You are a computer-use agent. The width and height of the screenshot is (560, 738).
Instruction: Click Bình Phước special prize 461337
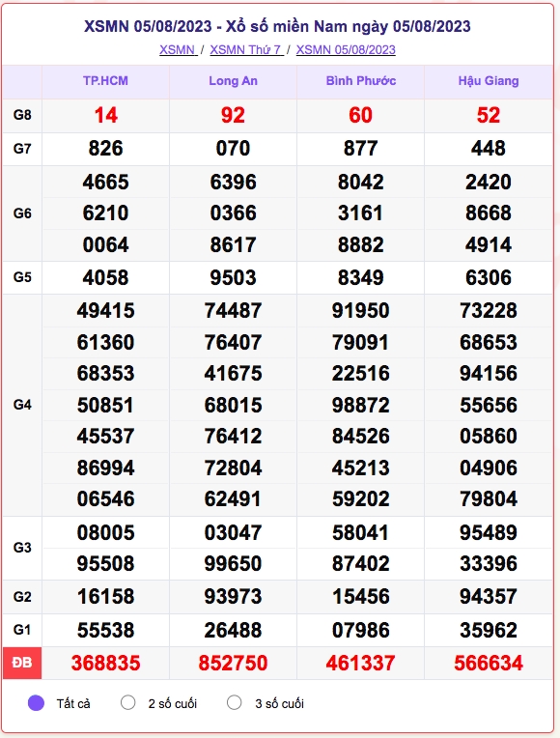(360, 664)
